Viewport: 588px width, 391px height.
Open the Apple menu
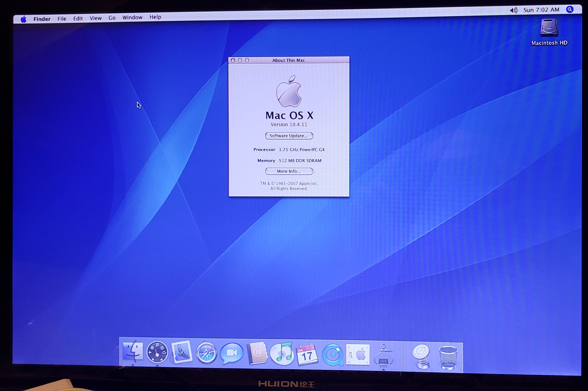tap(23, 19)
